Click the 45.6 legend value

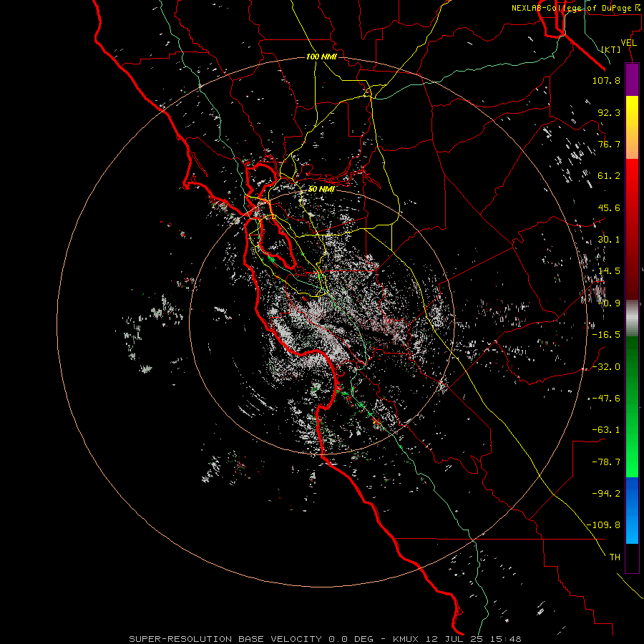[609, 208]
